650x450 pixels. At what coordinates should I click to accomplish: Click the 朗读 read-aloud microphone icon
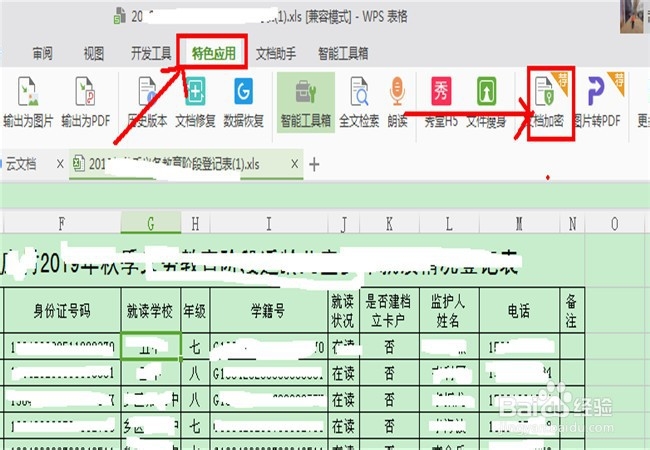point(397,91)
